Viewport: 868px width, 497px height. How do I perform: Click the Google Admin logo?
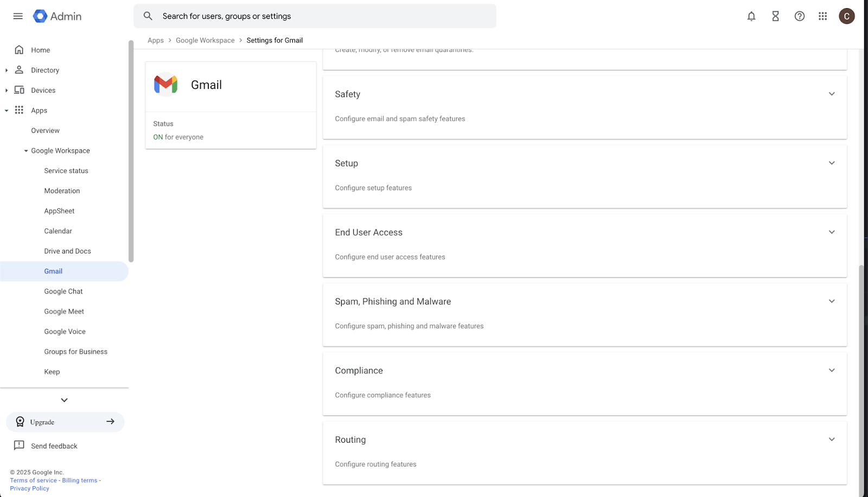pos(57,16)
